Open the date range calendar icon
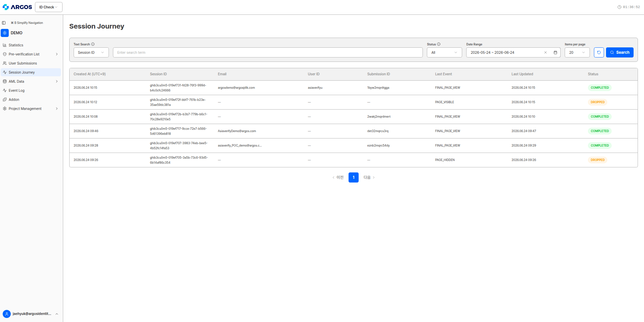Viewport: 644px width, 322px height. [x=555, y=52]
